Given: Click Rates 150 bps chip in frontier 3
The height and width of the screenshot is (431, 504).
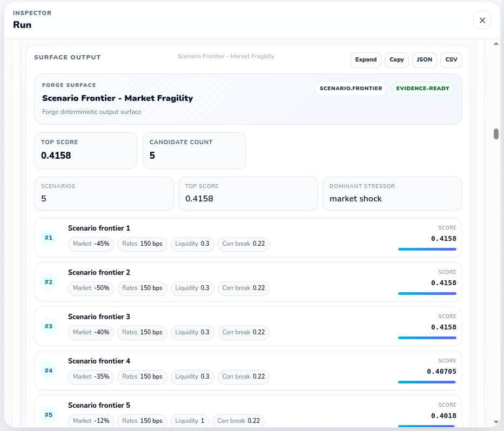Looking at the screenshot, I should point(142,333).
